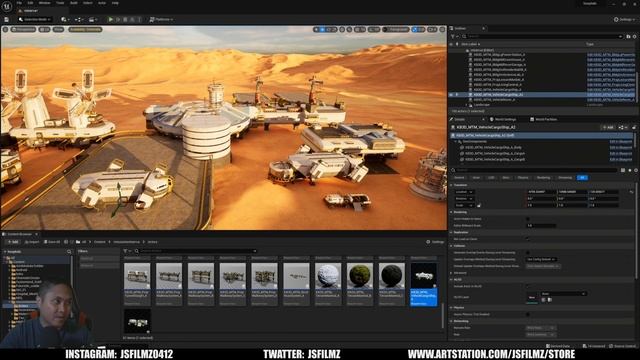Screen dimensions: 640x360
Task: Maximize or restore the viewport icon
Action: click(x=442, y=29)
